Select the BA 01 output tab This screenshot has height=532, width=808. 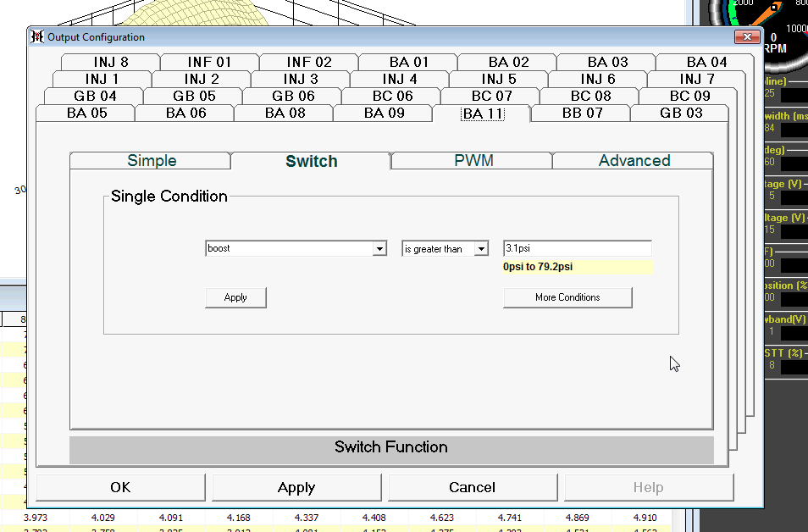pyautogui.click(x=409, y=62)
